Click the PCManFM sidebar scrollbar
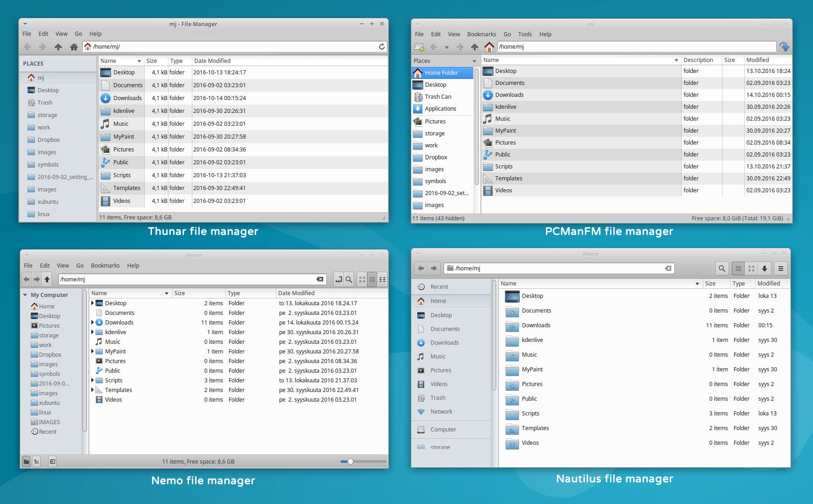This screenshot has height=504, width=813. (x=477, y=126)
